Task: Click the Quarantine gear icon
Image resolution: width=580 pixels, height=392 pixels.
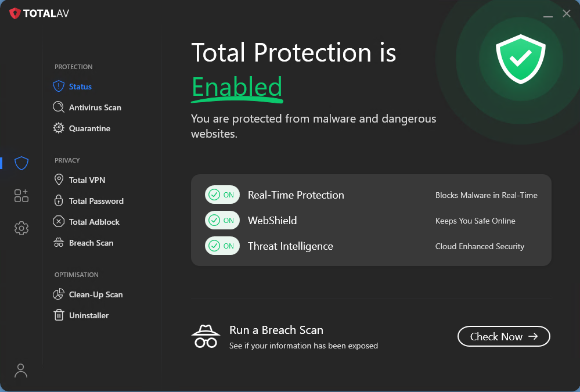Action: click(x=59, y=128)
